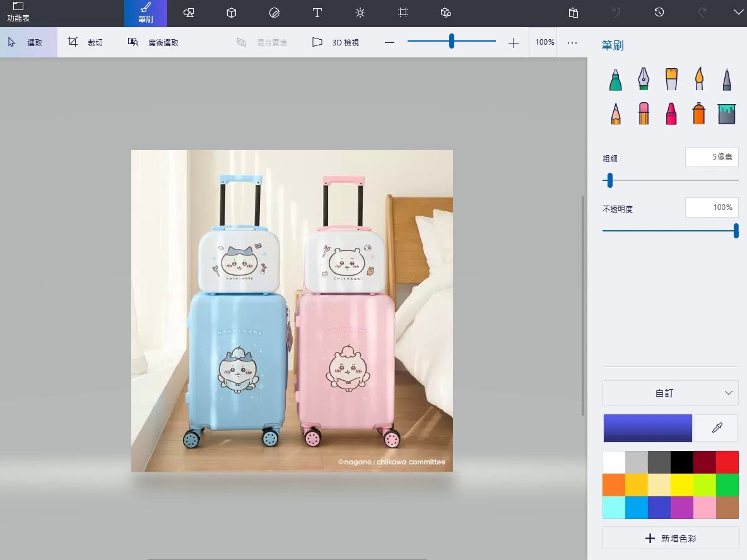This screenshot has width=747, height=560.
Task: Choose the black color swatch
Action: point(682,462)
